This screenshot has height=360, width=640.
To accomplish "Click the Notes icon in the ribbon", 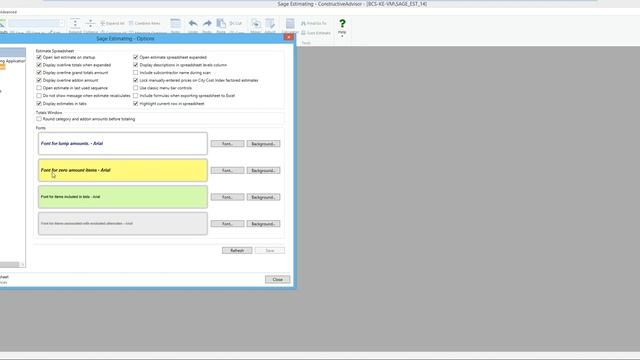I will click(176, 23).
